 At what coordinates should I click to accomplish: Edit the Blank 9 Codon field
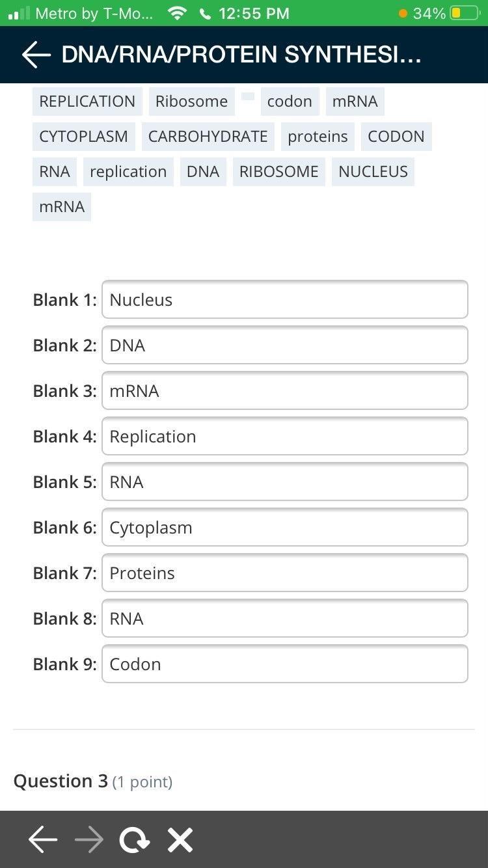pos(284,664)
